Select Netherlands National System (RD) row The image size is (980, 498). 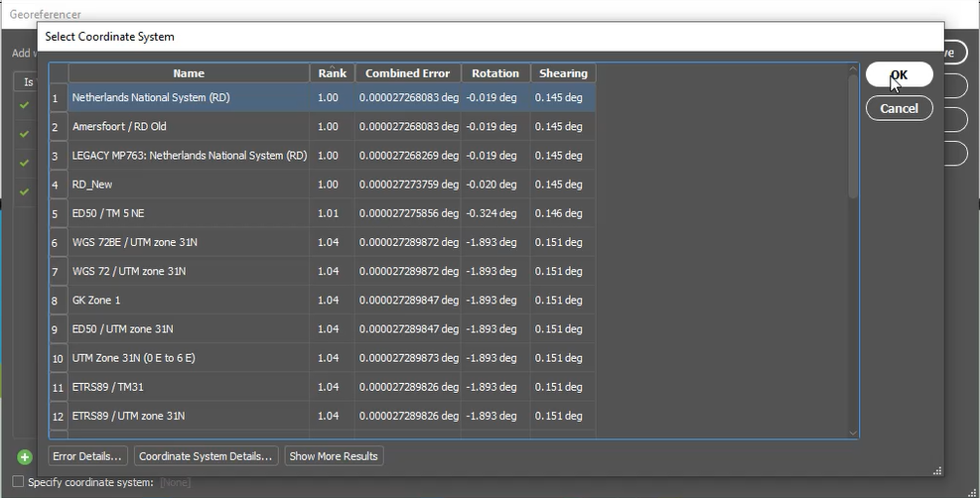point(189,98)
